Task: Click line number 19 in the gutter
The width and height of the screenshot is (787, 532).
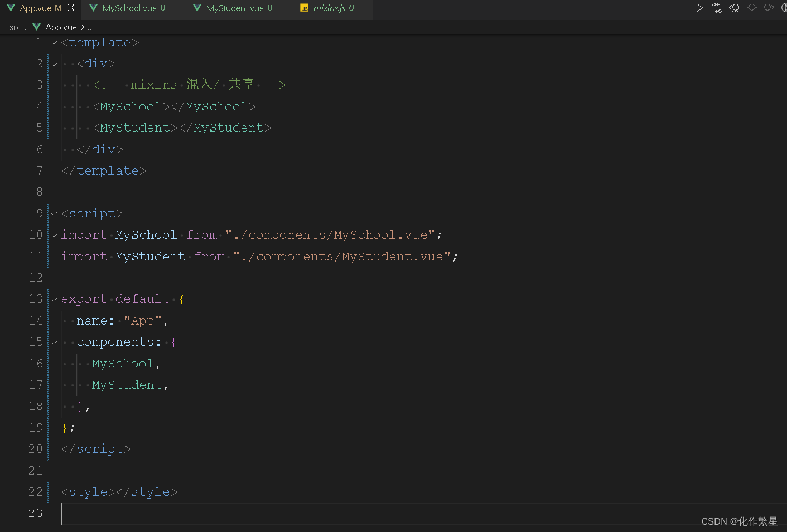Action: pyautogui.click(x=36, y=428)
